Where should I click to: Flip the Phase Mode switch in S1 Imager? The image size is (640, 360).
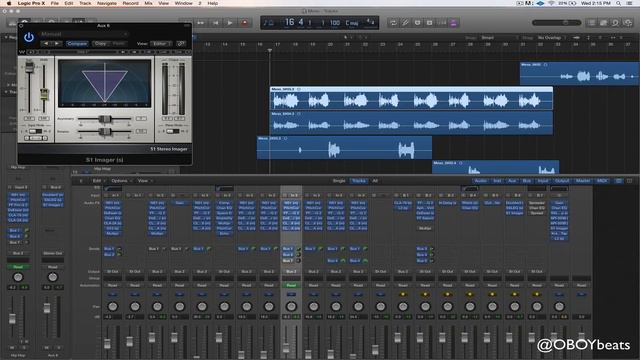(x=173, y=131)
